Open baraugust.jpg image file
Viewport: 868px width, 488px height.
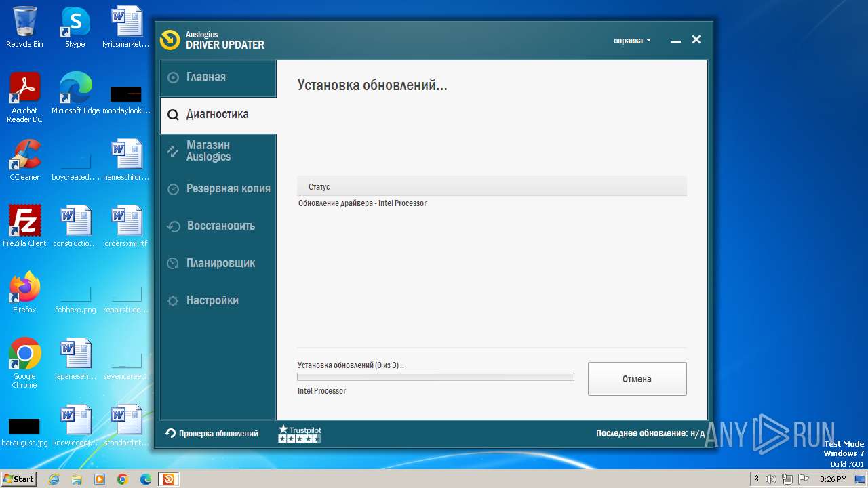[24, 431]
